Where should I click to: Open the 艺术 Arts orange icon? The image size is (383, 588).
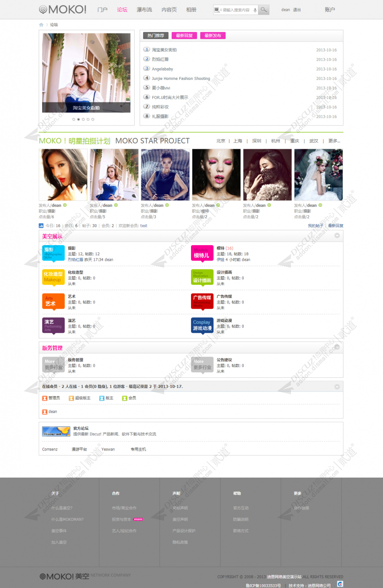pyautogui.click(x=53, y=302)
